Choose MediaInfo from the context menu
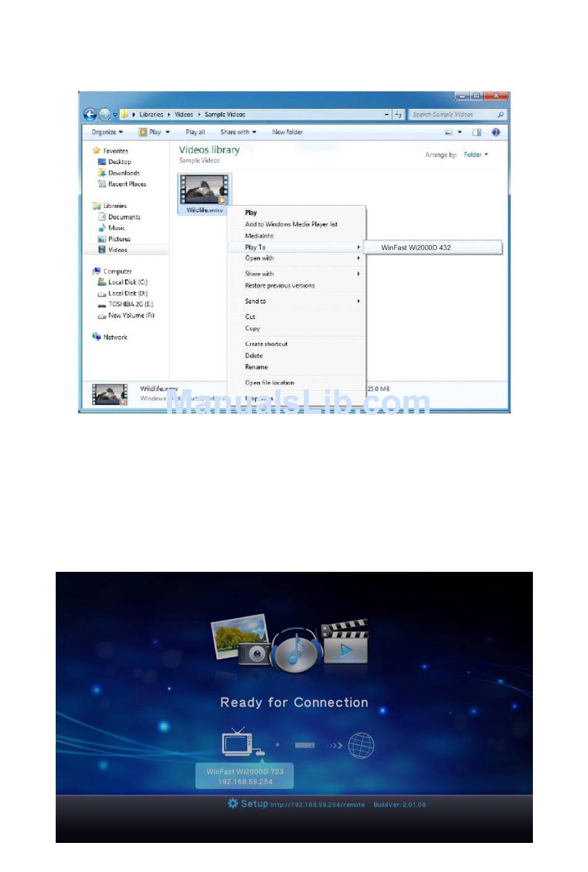This screenshot has height=872, width=588. click(259, 236)
